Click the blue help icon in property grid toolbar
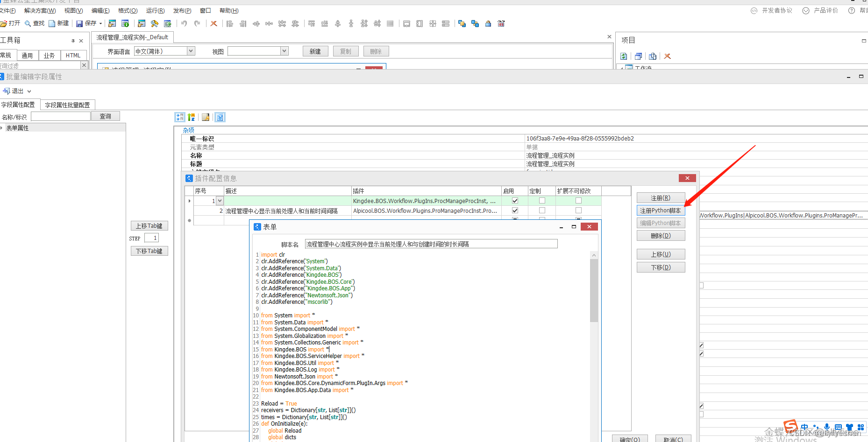 click(x=220, y=117)
